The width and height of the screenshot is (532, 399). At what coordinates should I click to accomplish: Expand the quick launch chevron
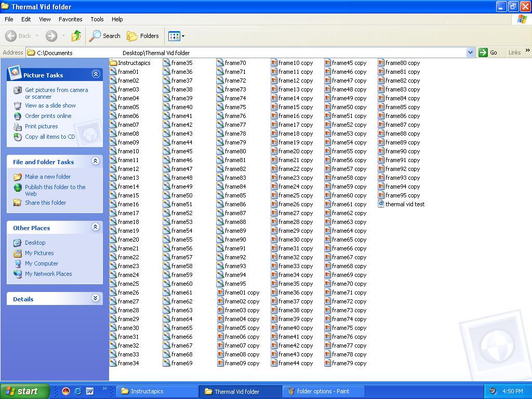point(104,389)
